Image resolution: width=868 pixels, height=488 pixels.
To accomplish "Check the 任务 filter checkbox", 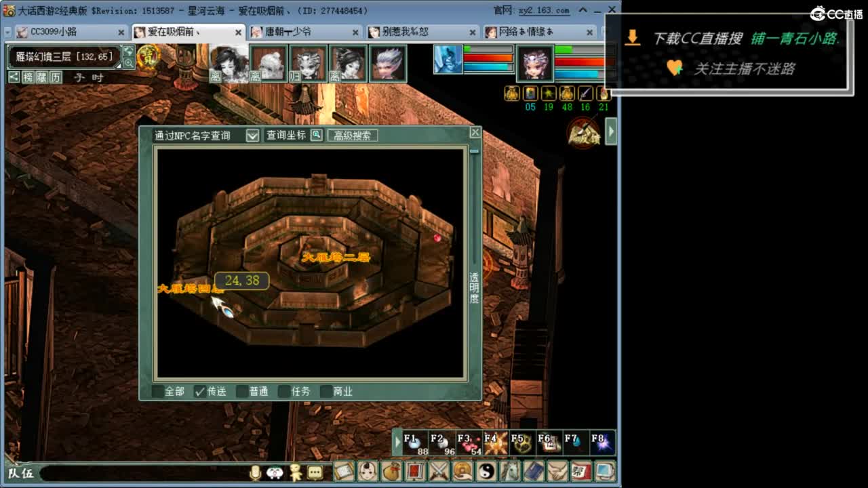I will point(284,391).
